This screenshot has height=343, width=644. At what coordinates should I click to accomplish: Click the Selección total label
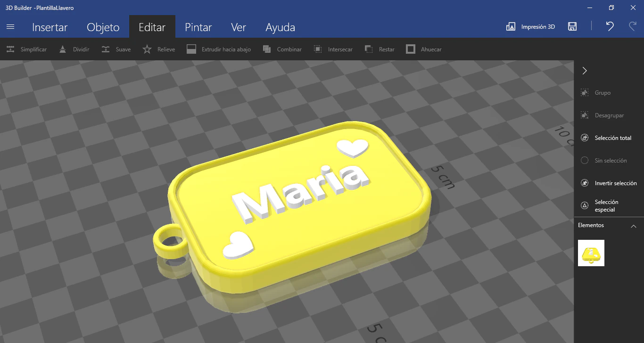point(613,138)
